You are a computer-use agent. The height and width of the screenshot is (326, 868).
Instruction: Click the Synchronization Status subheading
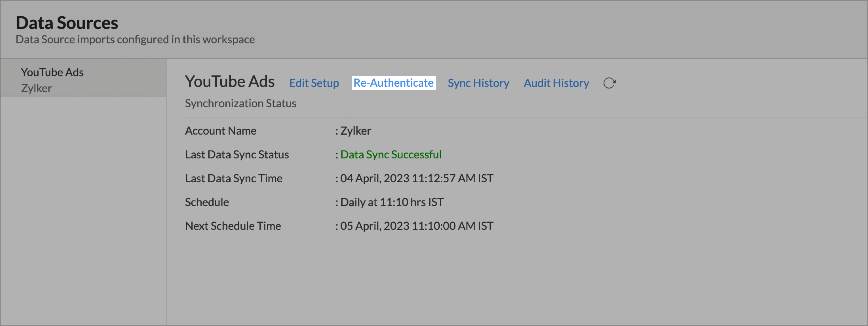point(240,103)
